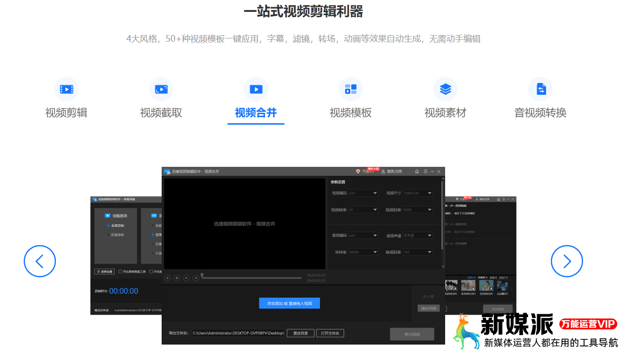Select the 区域录制 radio button
Image resolution: width=630 pixels, height=364 pixels.
pyautogui.click(x=108, y=235)
